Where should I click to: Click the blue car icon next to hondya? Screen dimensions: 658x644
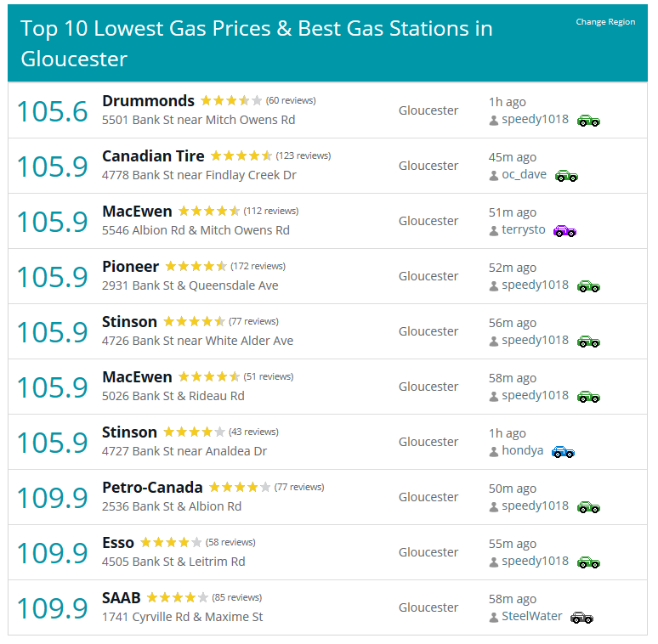pyautogui.click(x=563, y=452)
